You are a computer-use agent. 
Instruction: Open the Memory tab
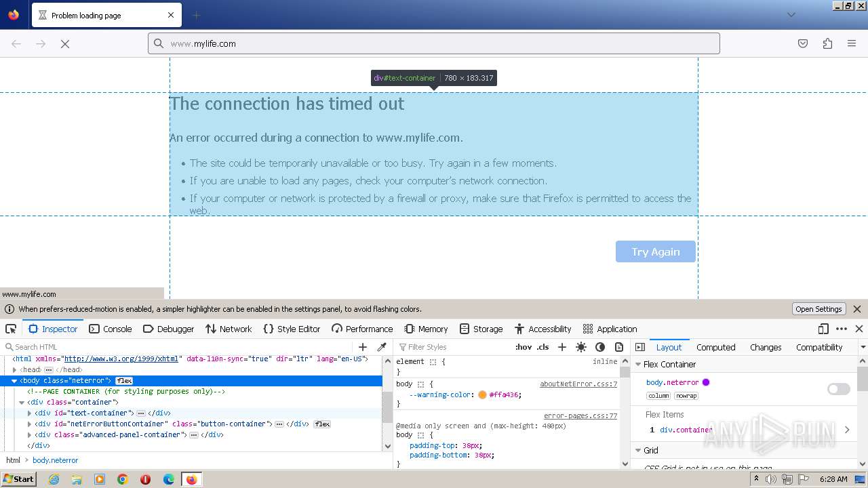tap(427, 329)
